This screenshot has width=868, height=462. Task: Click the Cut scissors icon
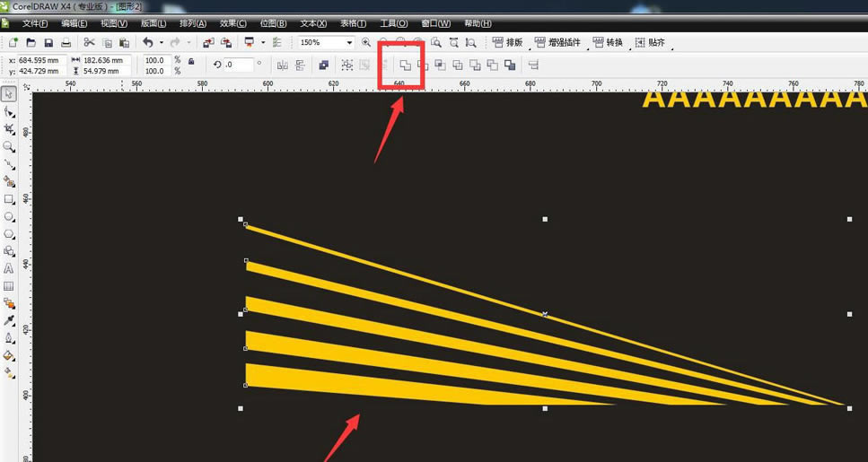point(89,42)
